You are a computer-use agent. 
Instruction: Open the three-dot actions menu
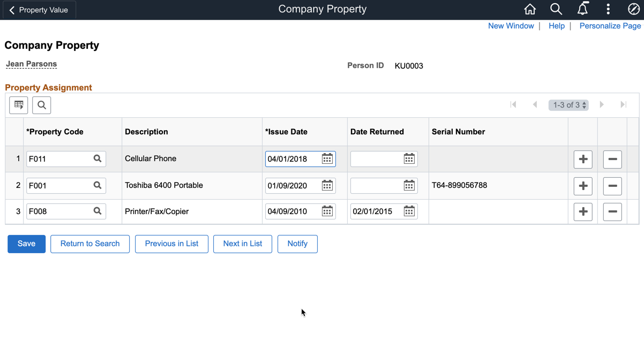pos(608,9)
